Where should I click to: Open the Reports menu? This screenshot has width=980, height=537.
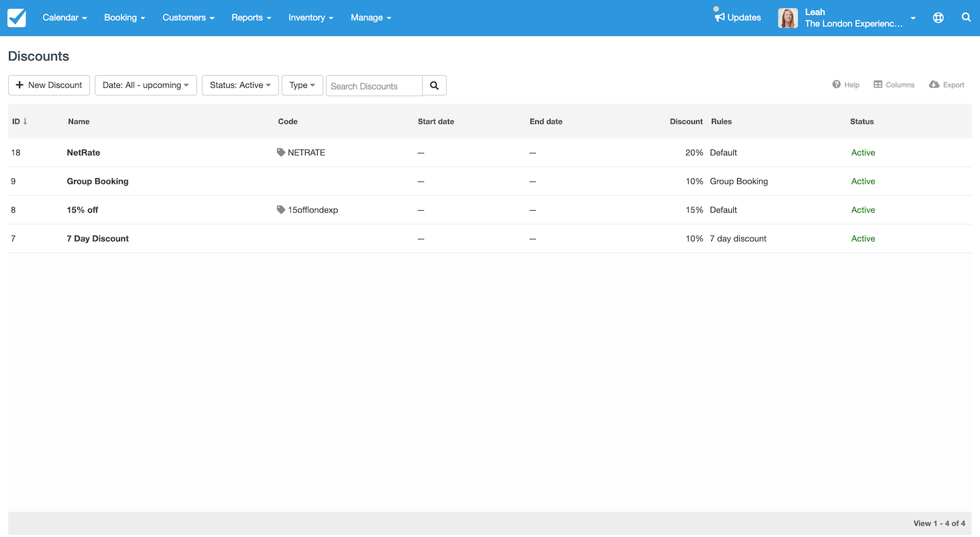click(x=252, y=18)
